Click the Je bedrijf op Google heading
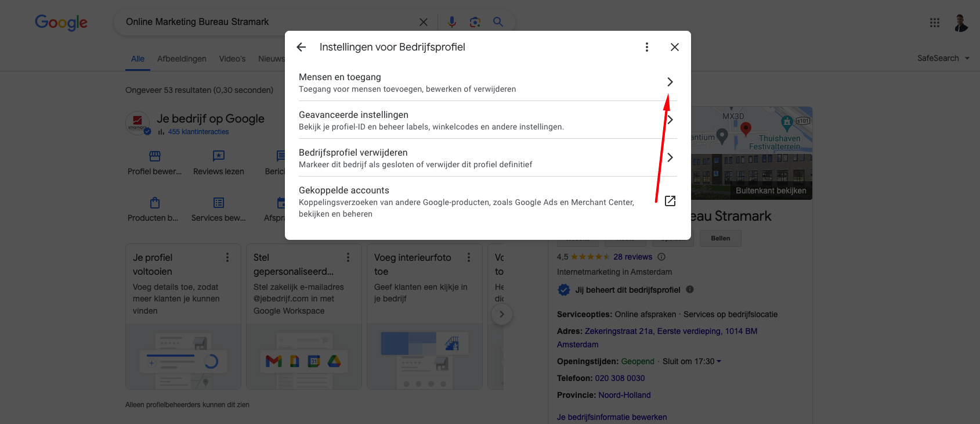This screenshot has width=980, height=424. click(x=210, y=118)
